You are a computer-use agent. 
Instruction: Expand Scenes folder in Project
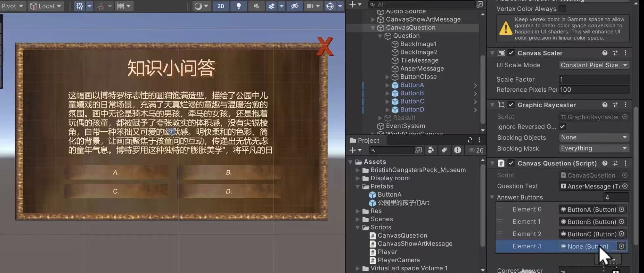click(x=358, y=219)
